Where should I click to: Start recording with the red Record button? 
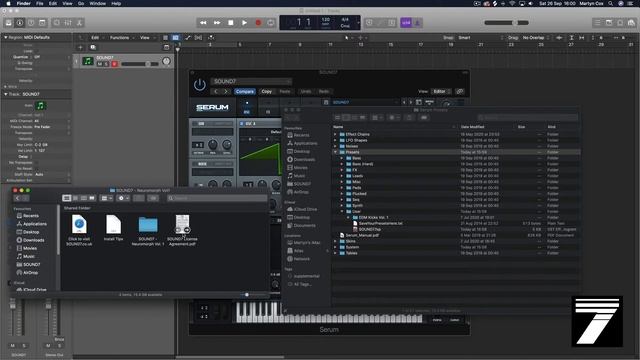click(258, 23)
